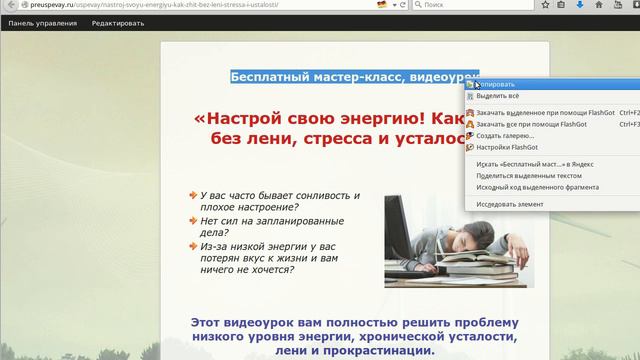
Task: Click the icon beside Выделить всё
Action: [x=470, y=96]
